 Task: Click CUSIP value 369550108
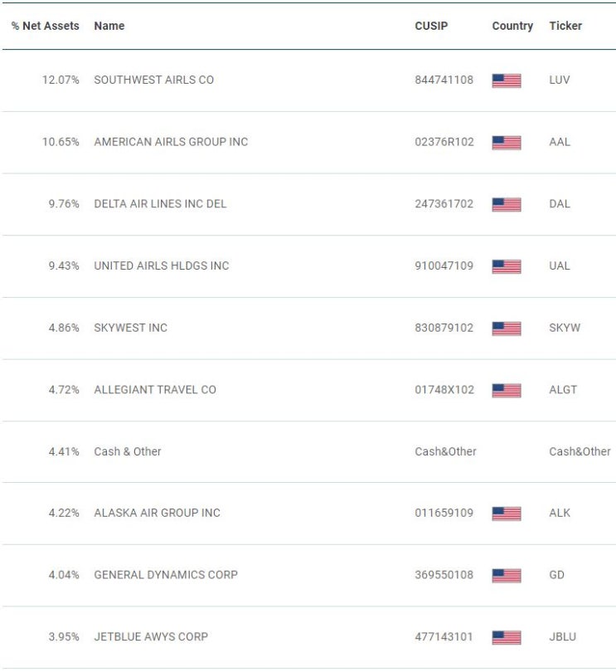(x=444, y=575)
